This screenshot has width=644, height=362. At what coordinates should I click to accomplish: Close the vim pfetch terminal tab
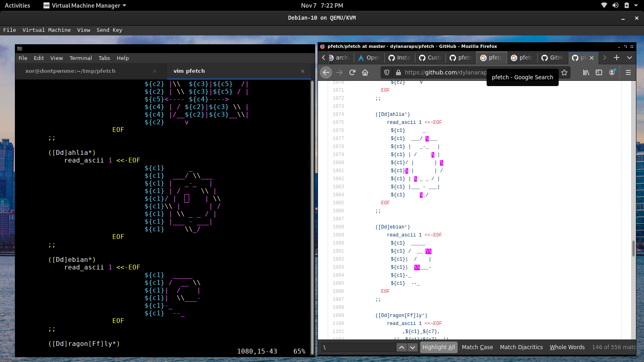pos(303,71)
